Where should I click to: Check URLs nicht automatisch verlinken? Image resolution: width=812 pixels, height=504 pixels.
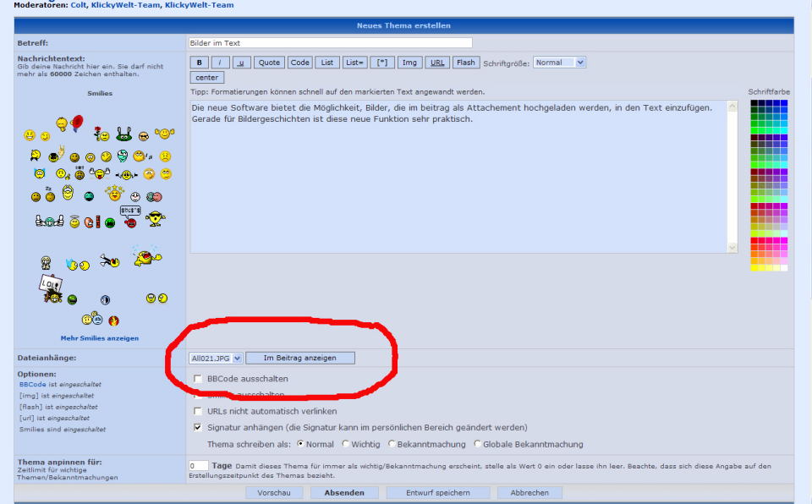(198, 411)
